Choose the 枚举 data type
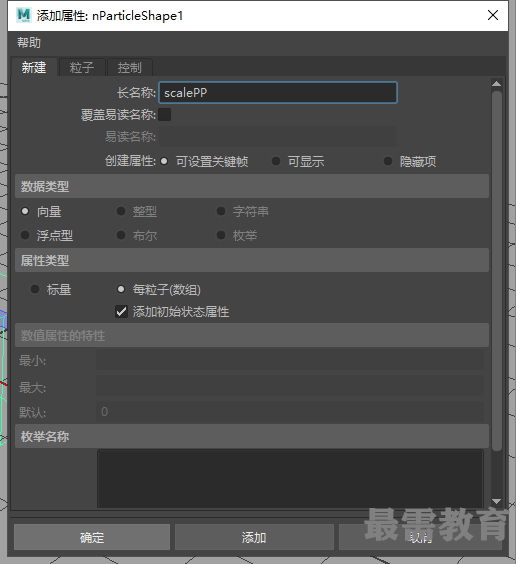This screenshot has height=564, width=516. point(221,235)
